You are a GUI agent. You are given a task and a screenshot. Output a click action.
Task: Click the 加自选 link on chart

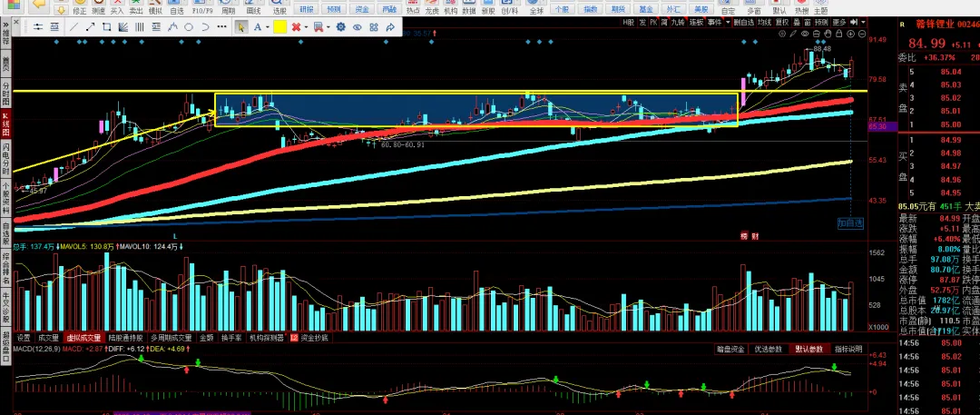(850, 222)
